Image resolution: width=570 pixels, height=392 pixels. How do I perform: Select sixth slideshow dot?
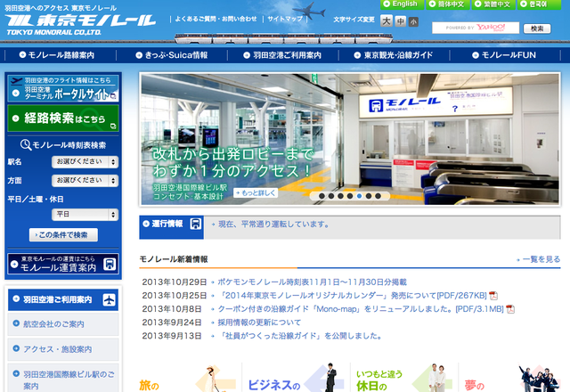[x=369, y=196]
